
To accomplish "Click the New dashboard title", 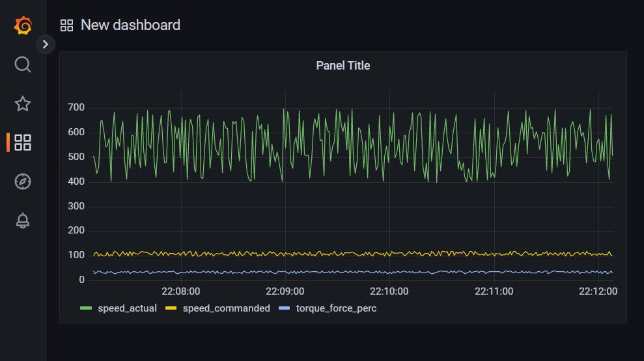I will coord(131,25).
